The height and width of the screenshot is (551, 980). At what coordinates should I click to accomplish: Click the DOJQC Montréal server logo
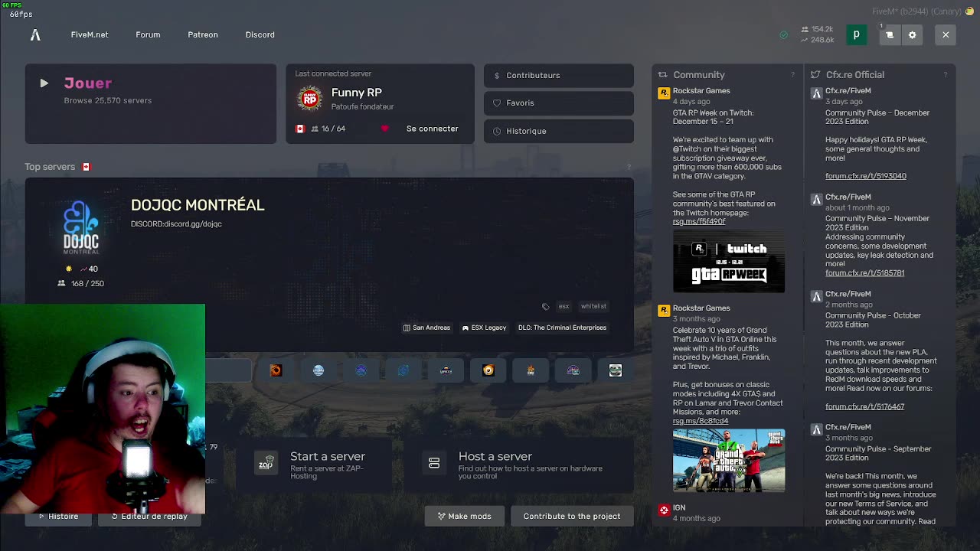tap(80, 227)
